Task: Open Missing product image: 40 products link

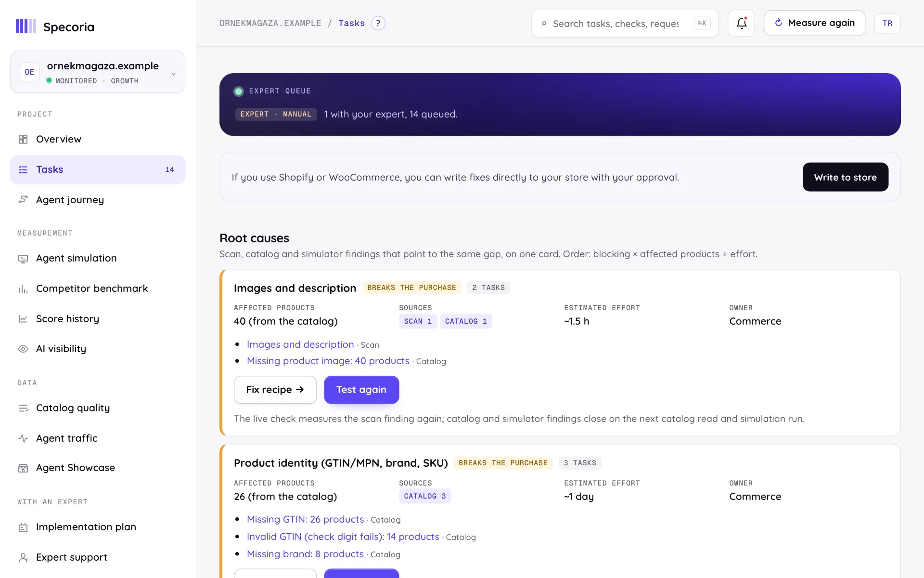Action: [x=328, y=361]
